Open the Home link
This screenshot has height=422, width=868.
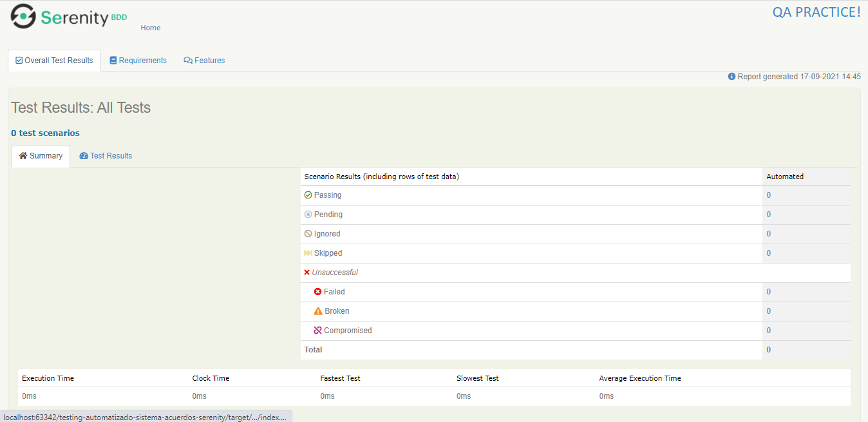150,28
